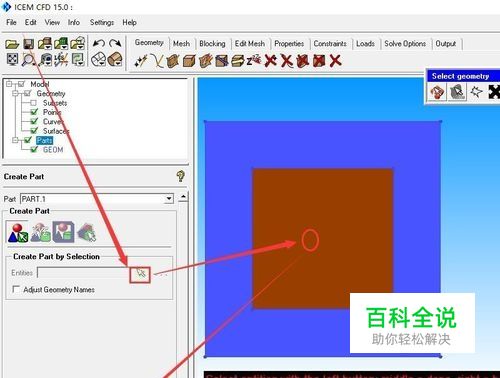The width and height of the screenshot is (500, 378).
Task: Click the panel scrollbar up arrow
Action: [183, 197]
